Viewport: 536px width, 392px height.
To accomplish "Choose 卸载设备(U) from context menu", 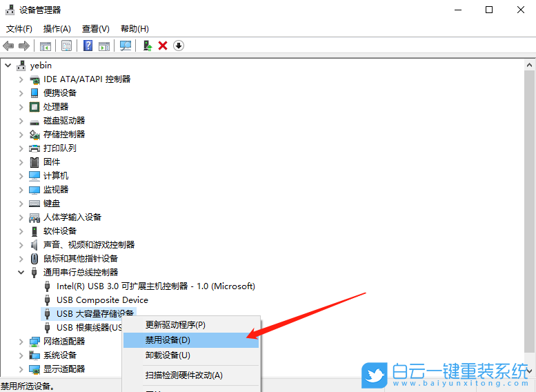I will point(191,355).
